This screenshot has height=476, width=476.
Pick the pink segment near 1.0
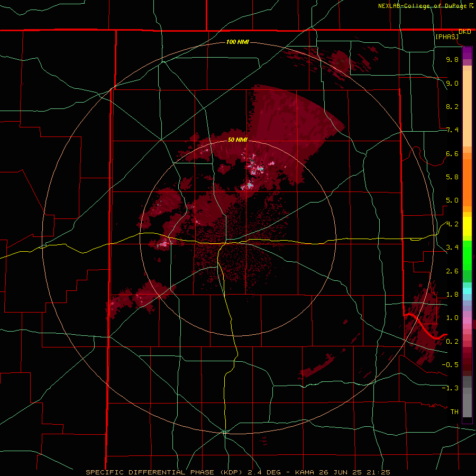coord(467,320)
